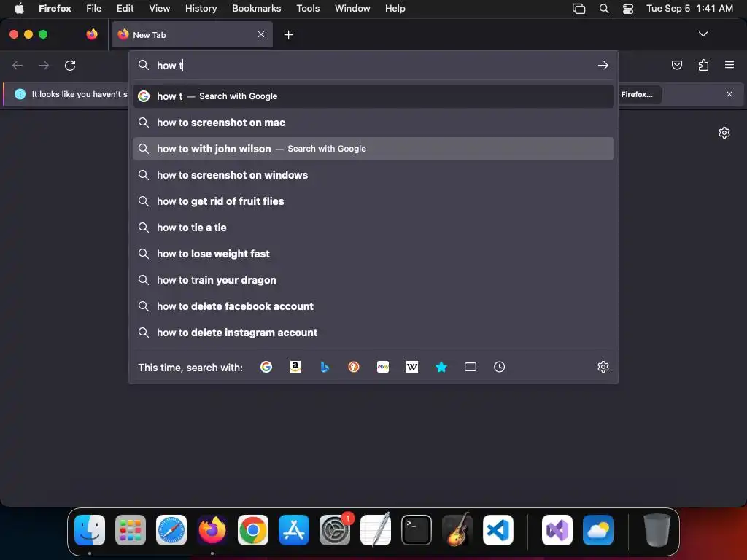Search with Google engine icon
This screenshot has height=560, width=747.
pos(266,367)
